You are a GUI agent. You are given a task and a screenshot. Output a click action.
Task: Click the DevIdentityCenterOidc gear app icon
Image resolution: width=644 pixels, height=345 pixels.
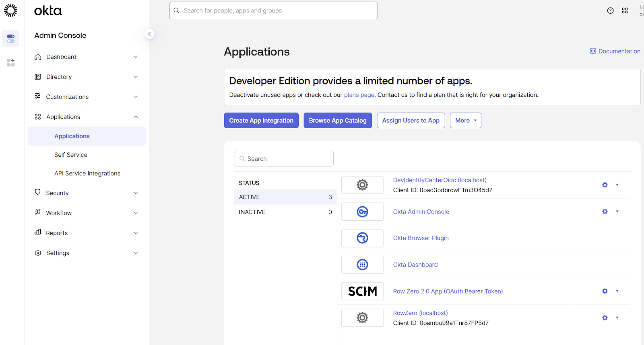[362, 185]
